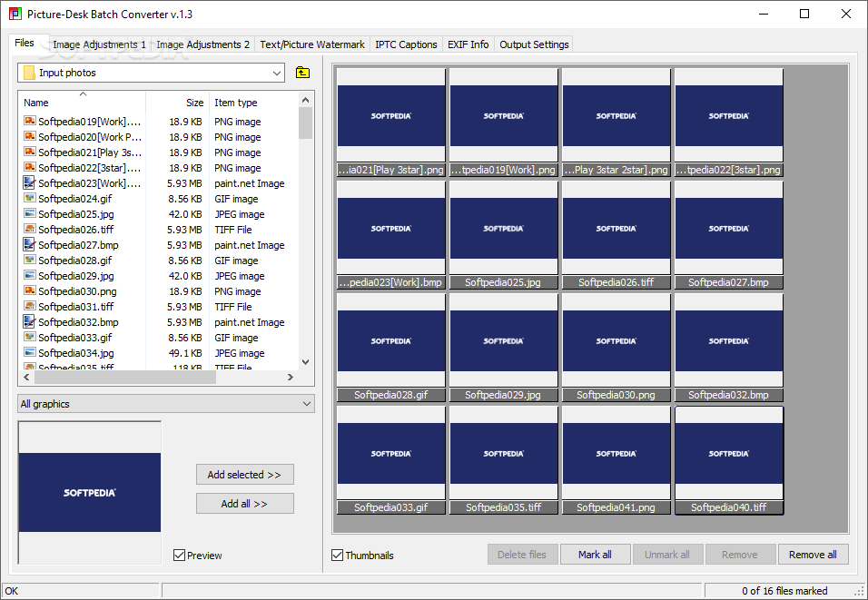This screenshot has height=600, width=868.
Task: Click the left preview image of Softpedia
Action: click(90, 492)
